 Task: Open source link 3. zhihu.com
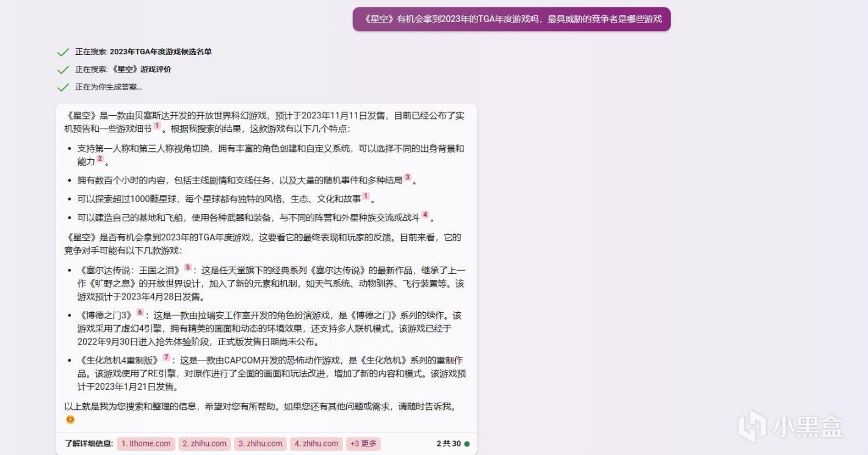[x=260, y=444]
